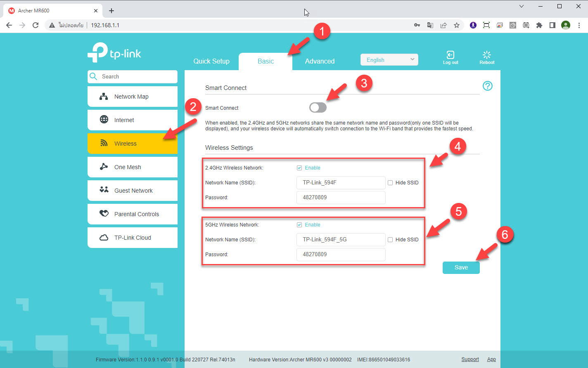Open the saved password key icon
Viewport: 588px width, 368px height.
417,25
